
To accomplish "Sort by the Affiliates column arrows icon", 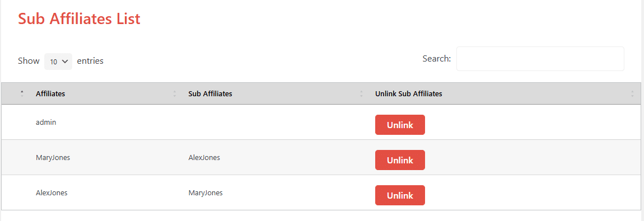I will (175, 93).
